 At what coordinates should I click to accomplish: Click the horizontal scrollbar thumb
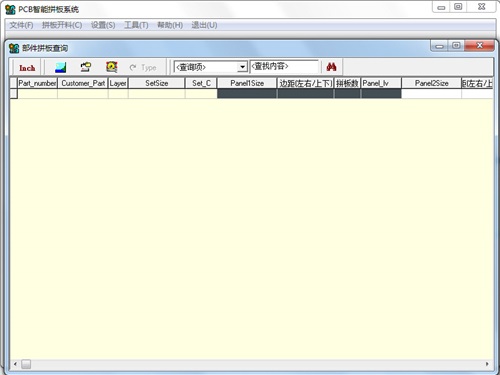(26, 364)
